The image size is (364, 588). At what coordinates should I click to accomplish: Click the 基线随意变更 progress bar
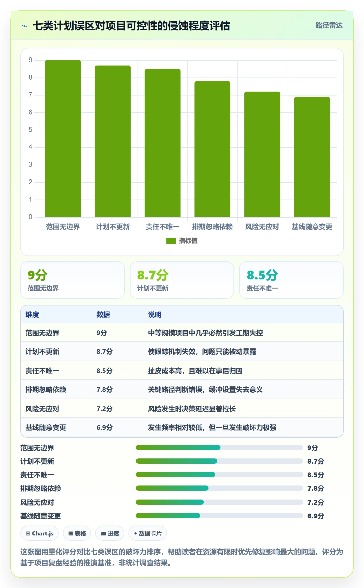point(219,516)
